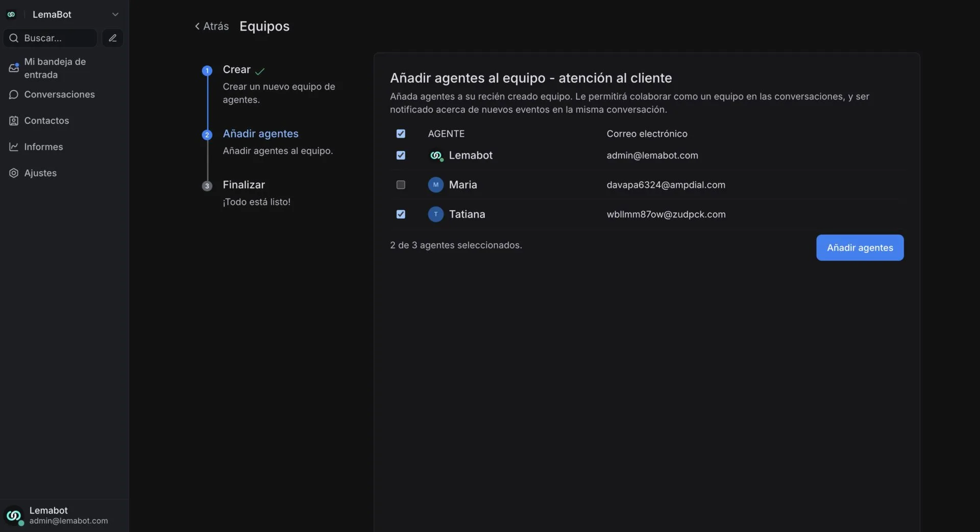This screenshot has height=532, width=980.
Task: Expand the LemaBot account dropdown chevron
Action: click(115, 14)
